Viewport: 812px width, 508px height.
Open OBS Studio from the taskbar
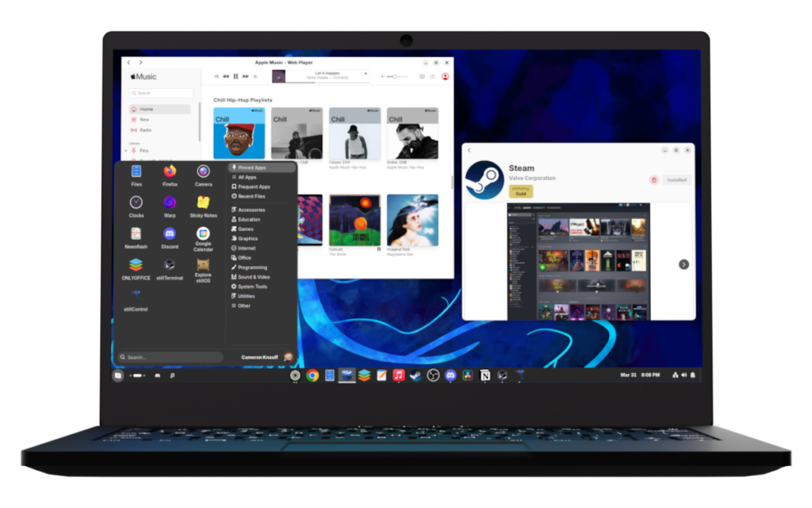(434, 375)
